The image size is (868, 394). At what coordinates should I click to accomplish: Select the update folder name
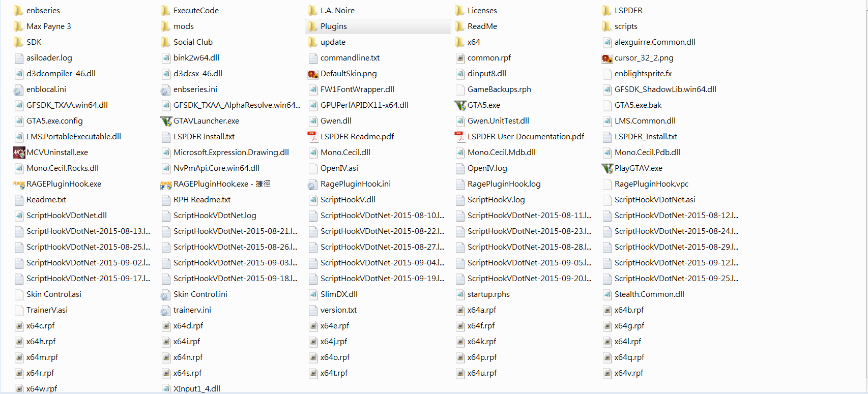[x=333, y=42]
